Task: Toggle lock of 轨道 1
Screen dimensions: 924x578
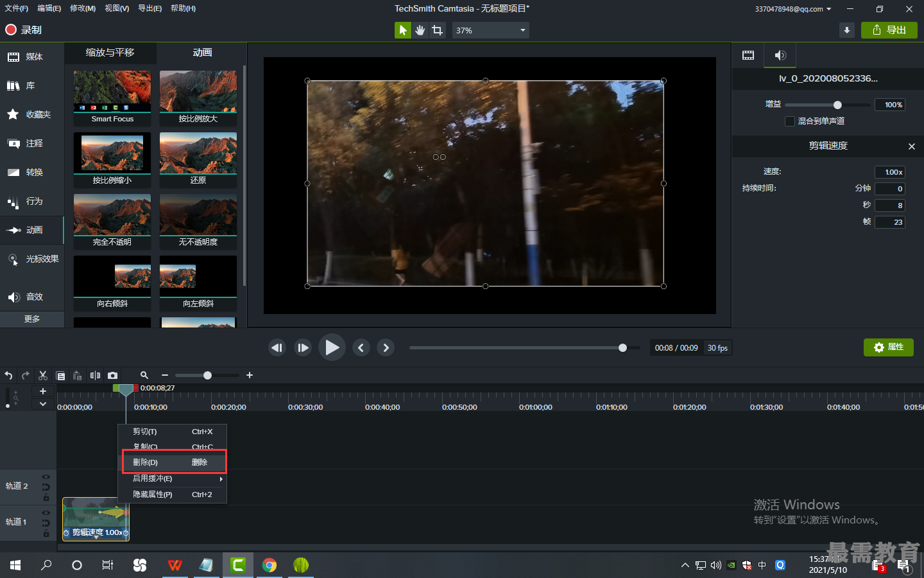Action: click(46, 534)
